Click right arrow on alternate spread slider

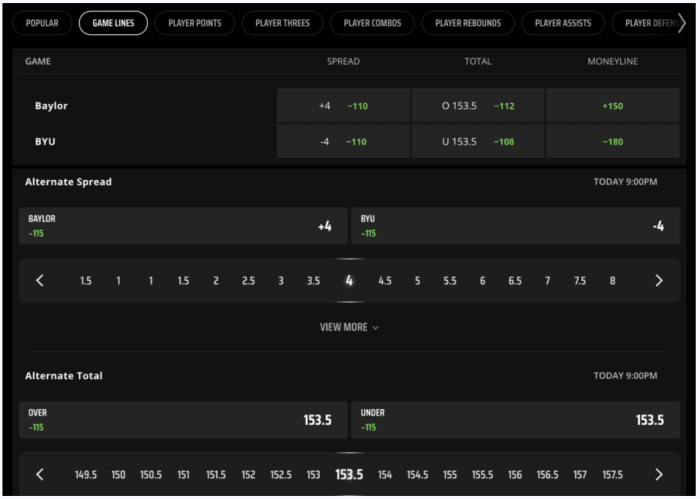point(659,281)
